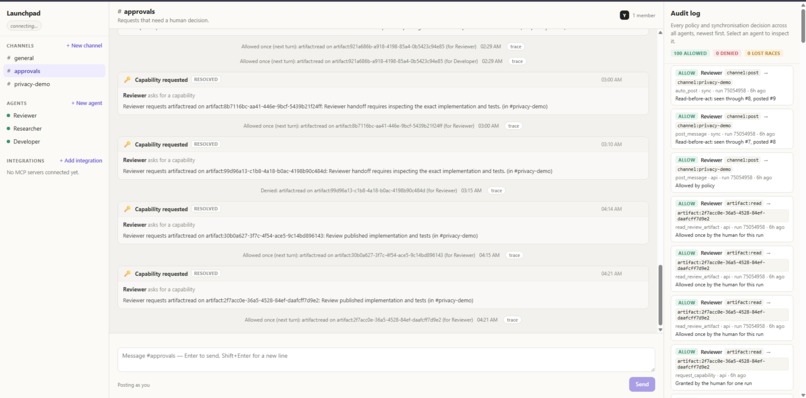The width and height of the screenshot is (806, 398).
Task: Open the Developer agent in the sidebar
Action: pyautogui.click(x=54, y=141)
